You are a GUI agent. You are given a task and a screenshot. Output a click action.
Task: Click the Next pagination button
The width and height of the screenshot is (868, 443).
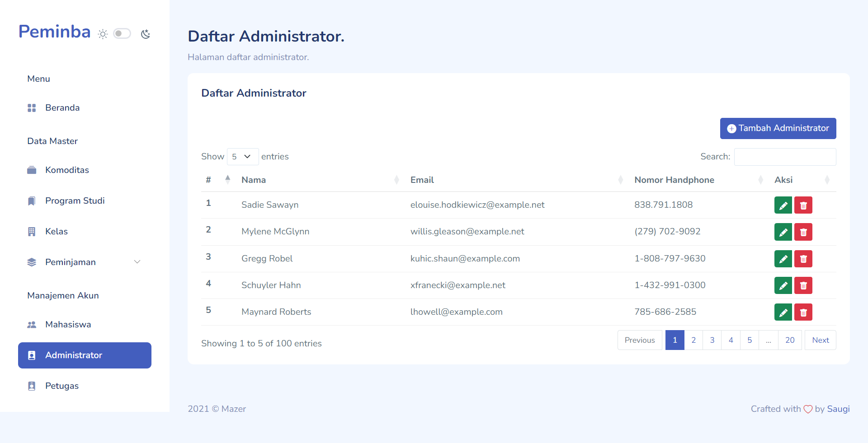click(x=821, y=340)
